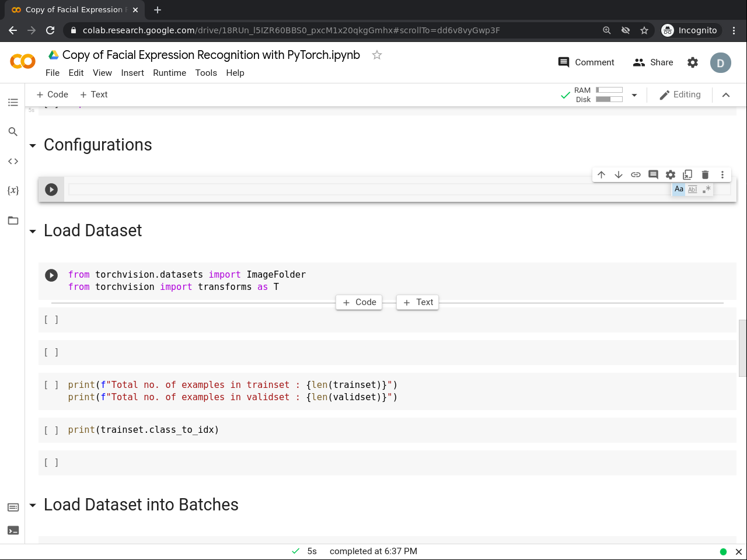This screenshot has width=747, height=560.
Task: Delete the selected cell with trash icon
Action: coord(705,174)
